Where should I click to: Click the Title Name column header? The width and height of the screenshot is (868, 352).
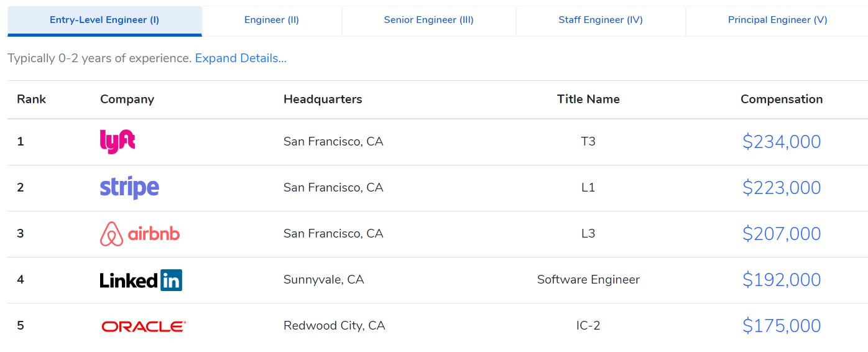[x=588, y=100]
